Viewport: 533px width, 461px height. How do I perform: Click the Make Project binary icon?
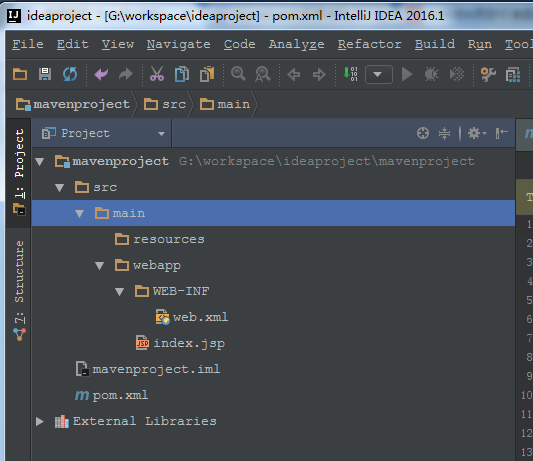[x=350, y=74]
